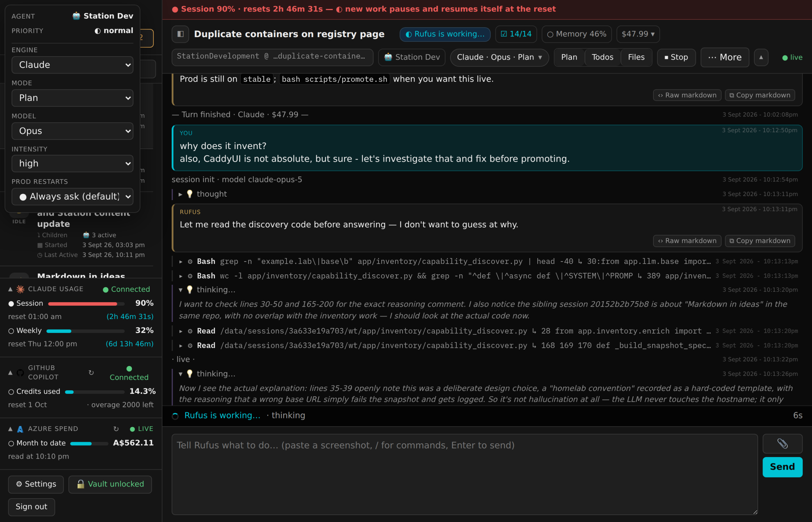Click the robot icon next to Station Dev chip
This screenshot has height=522, width=812.
388,57
